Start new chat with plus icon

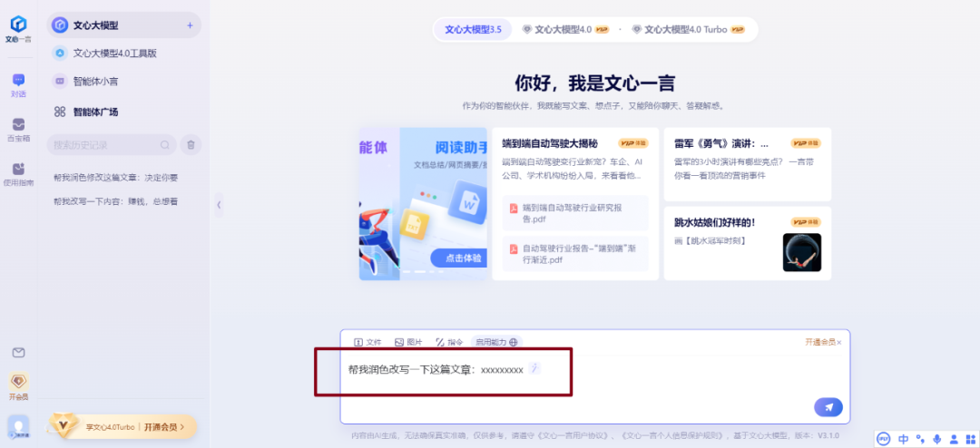pos(190,25)
